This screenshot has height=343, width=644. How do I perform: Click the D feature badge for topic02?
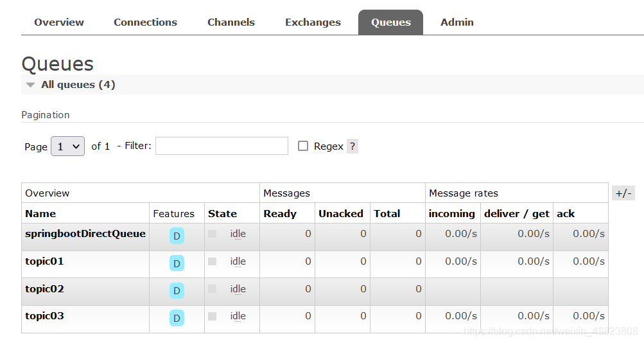point(177,291)
